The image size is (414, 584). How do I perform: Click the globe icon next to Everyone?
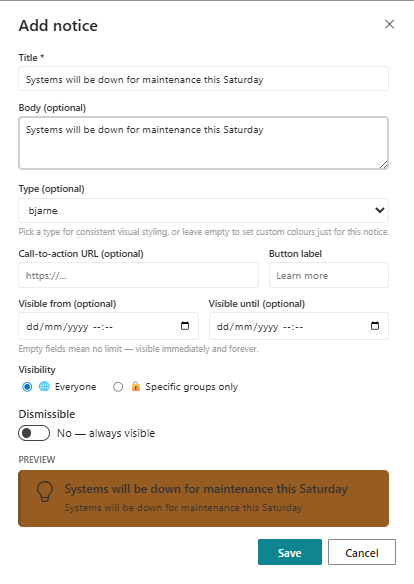coord(44,387)
